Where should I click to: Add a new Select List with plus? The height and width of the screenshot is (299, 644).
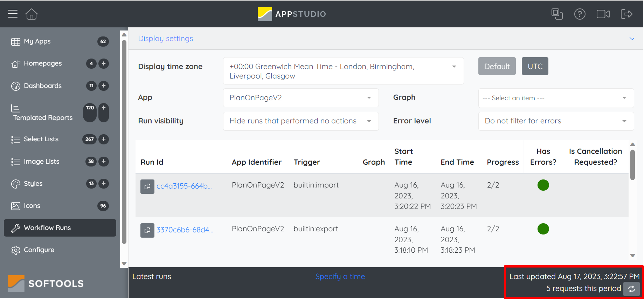pos(103,139)
